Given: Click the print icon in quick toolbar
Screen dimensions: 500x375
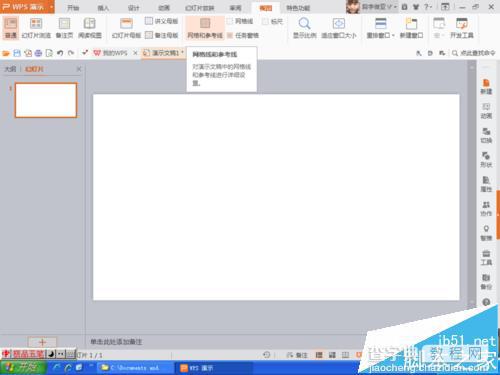Looking at the screenshot, I should pos(38,53).
